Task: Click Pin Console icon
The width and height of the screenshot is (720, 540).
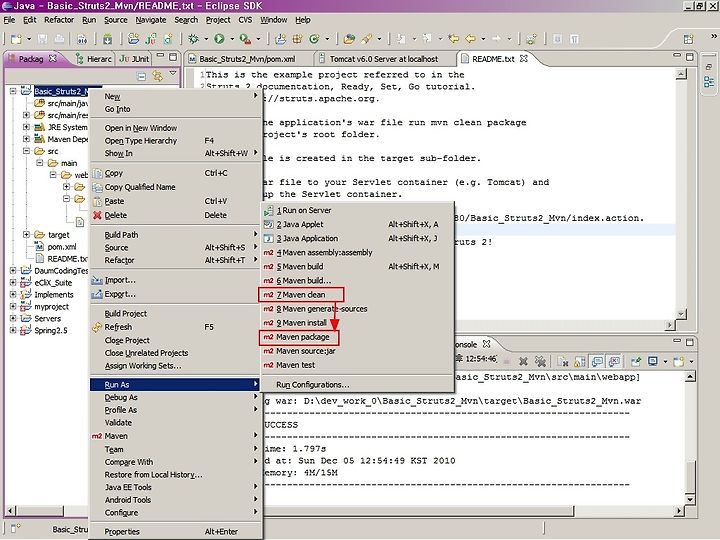Action: tap(636, 361)
